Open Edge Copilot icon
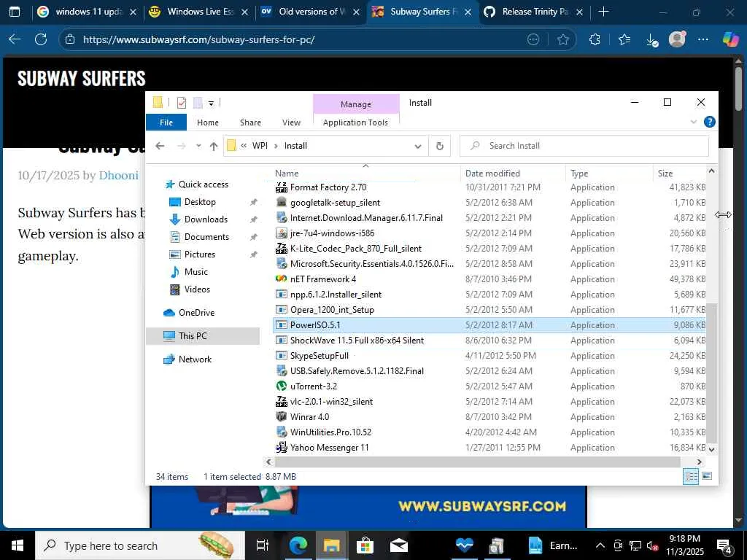Viewport: 747px width, 560px height. pyautogui.click(x=730, y=39)
